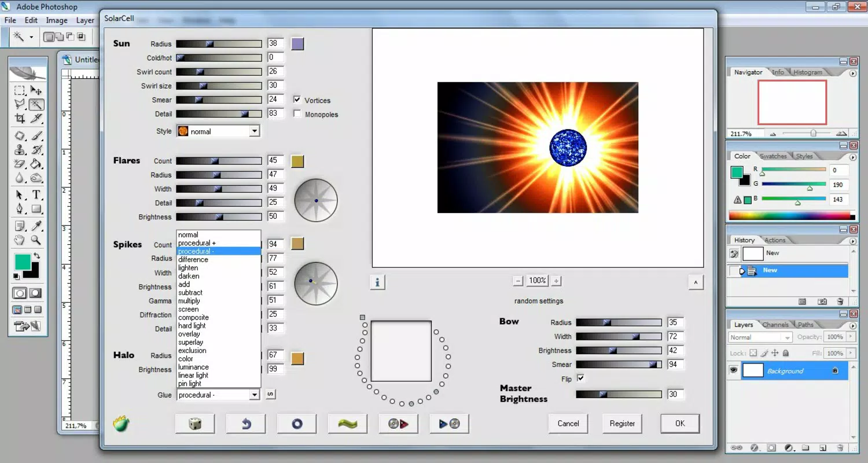Select the Move tool
Image resolution: width=868 pixels, height=463 pixels.
point(36,90)
